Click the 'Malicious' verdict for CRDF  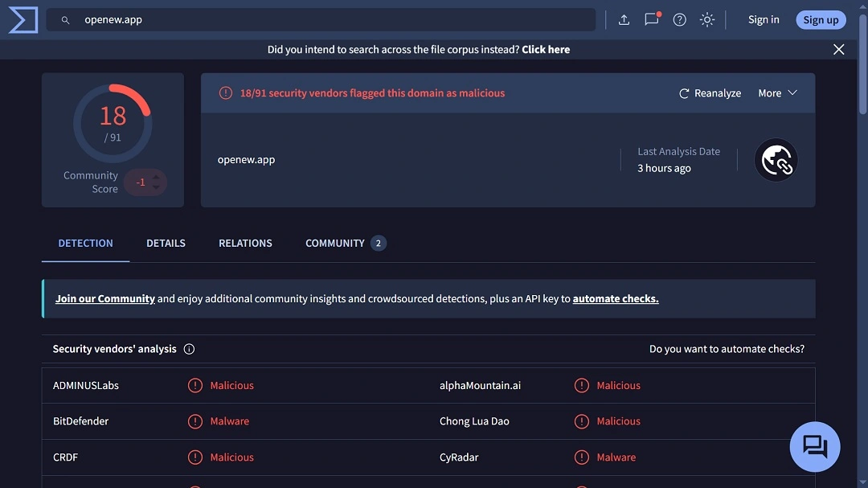pyautogui.click(x=232, y=457)
